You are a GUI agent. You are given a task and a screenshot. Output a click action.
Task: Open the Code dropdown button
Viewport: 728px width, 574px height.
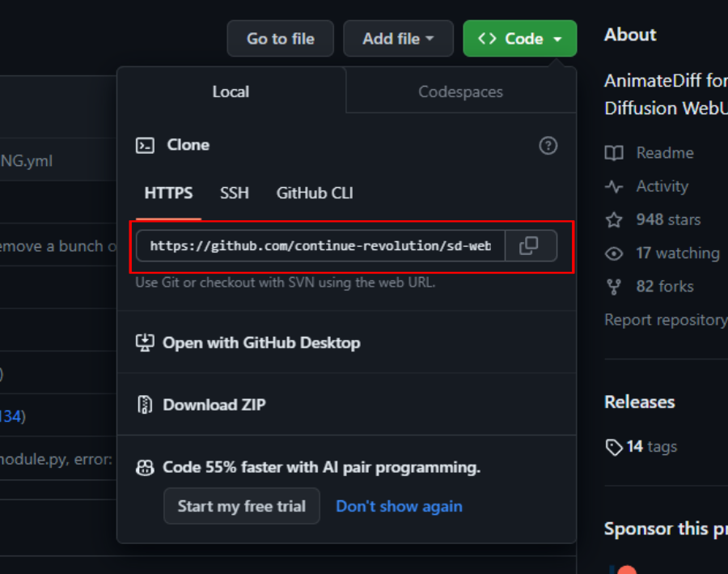tap(519, 39)
